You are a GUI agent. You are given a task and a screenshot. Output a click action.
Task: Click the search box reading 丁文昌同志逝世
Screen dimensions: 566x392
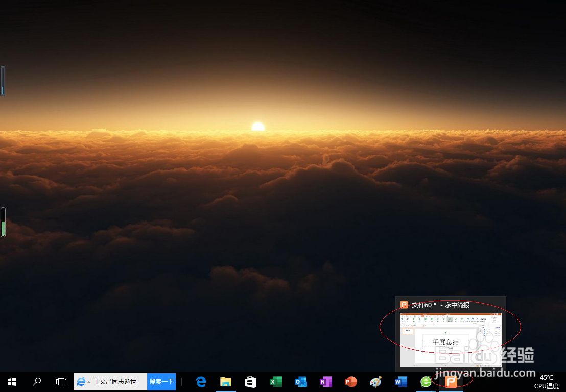click(115, 382)
